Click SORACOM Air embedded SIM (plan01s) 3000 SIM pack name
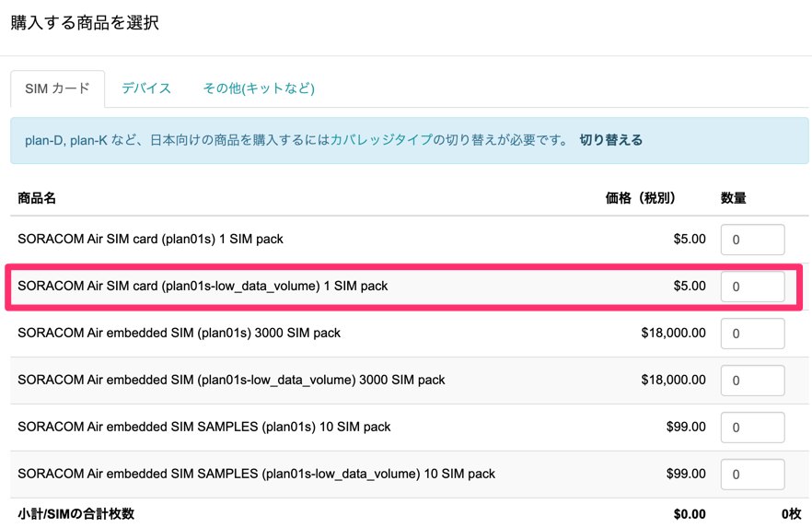812x528 pixels. click(179, 333)
